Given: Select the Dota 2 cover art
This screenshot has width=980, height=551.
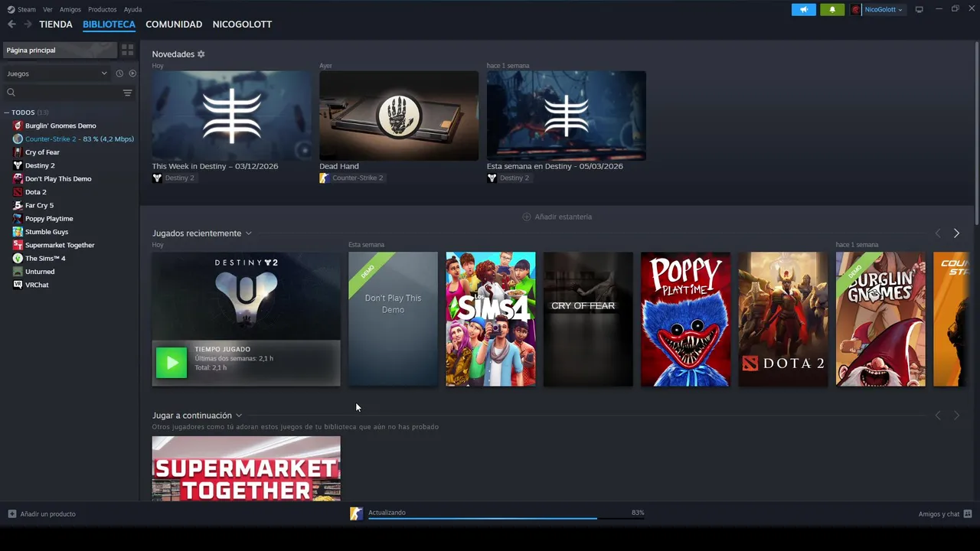Looking at the screenshot, I should pyautogui.click(x=782, y=319).
